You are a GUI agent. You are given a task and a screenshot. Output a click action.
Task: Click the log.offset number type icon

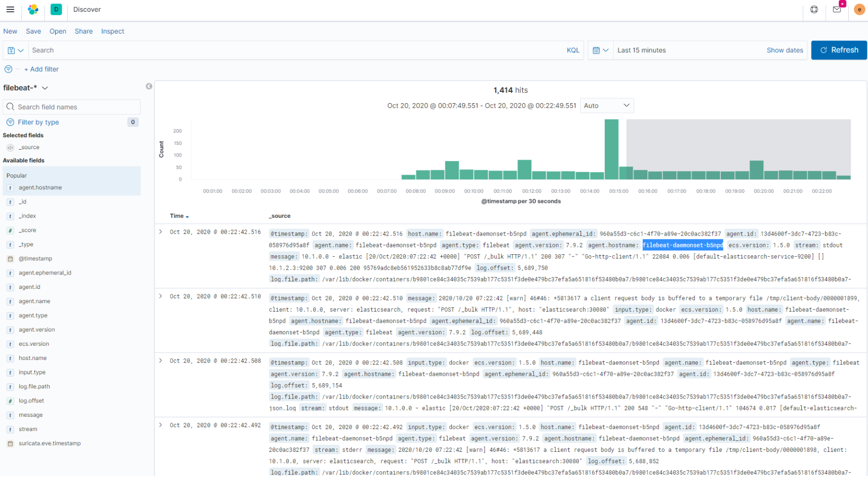point(10,401)
